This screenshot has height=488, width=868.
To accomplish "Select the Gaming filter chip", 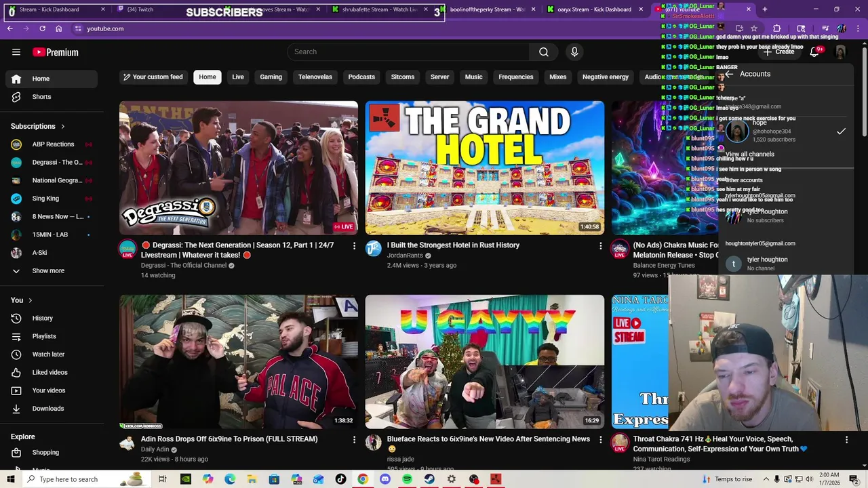I will click(271, 77).
